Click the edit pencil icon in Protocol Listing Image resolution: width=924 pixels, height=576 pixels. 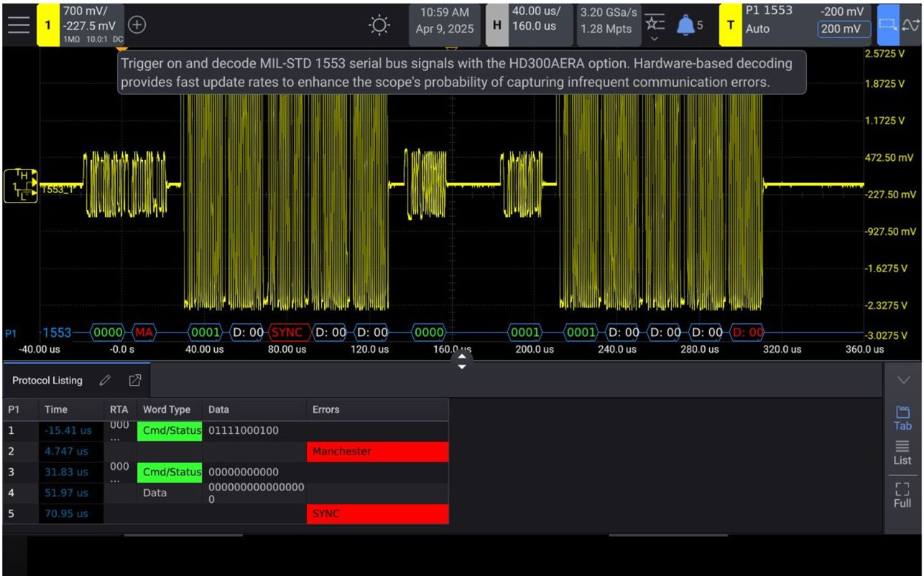pyautogui.click(x=105, y=380)
